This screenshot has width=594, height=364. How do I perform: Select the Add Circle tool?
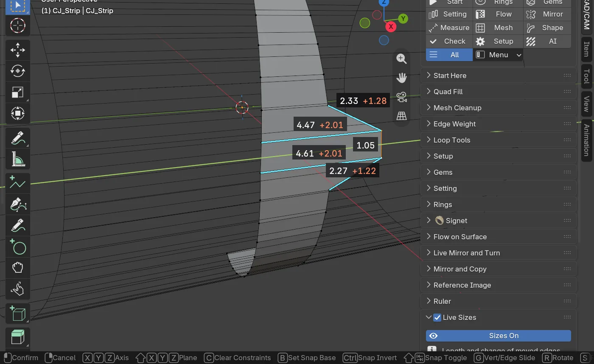pos(17,246)
